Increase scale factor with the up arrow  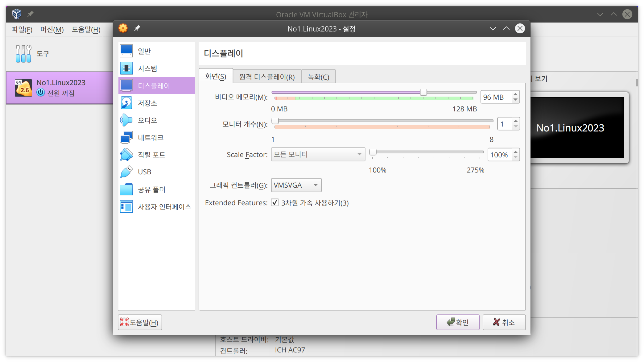[x=516, y=152]
